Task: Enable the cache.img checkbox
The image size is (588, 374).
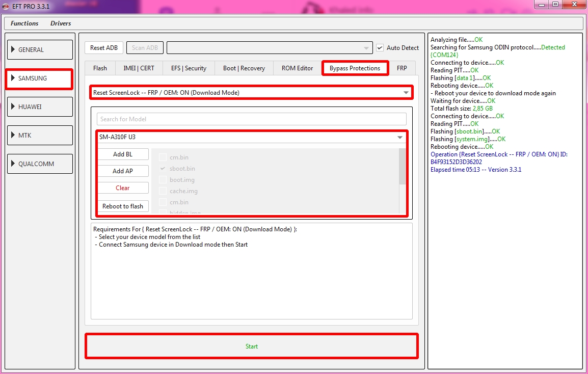Action: (x=163, y=191)
